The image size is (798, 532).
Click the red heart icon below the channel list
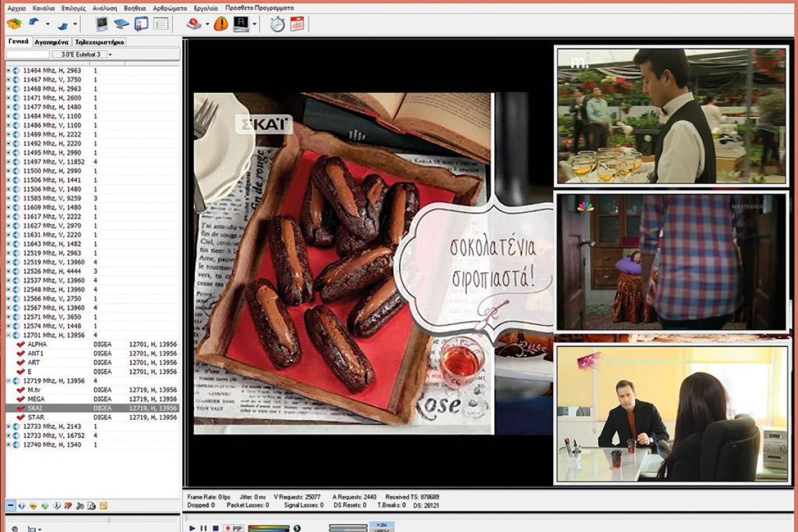click(x=68, y=506)
